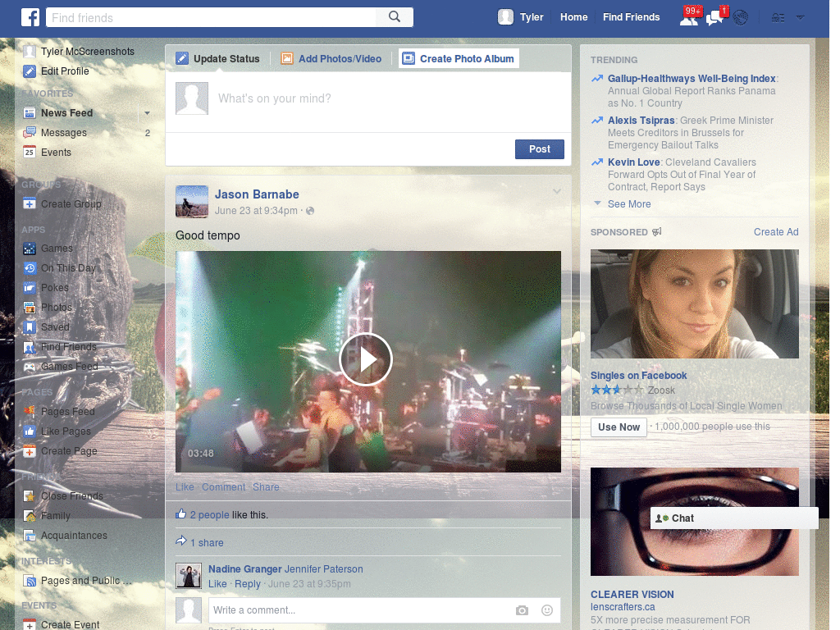Click the Games app icon
The width and height of the screenshot is (840, 630).
(30, 249)
